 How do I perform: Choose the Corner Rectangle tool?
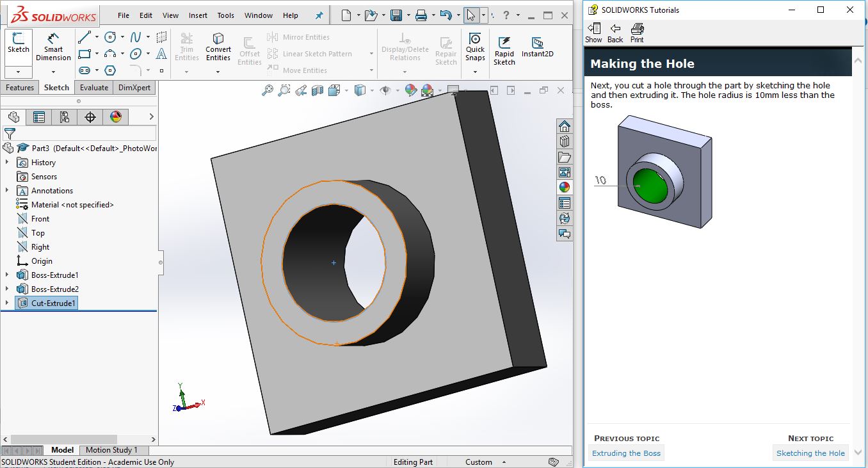tap(84, 54)
